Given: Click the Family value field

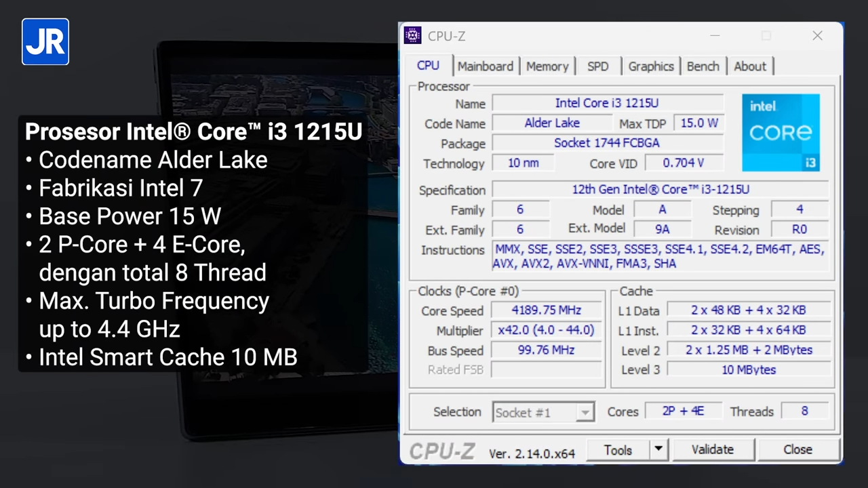Looking at the screenshot, I should pos(520,209).
